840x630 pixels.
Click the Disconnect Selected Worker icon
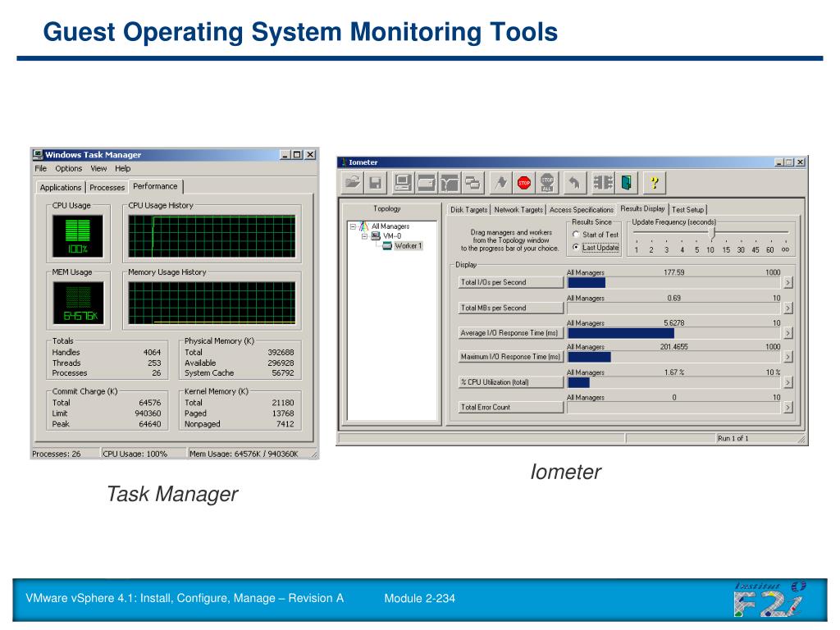(x=603, y=183)
